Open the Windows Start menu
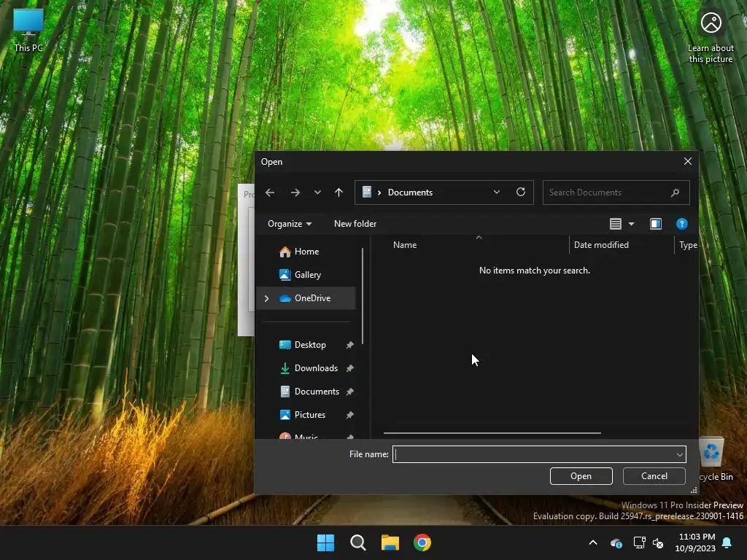The image size is (747, 560). tap(326, 542)
